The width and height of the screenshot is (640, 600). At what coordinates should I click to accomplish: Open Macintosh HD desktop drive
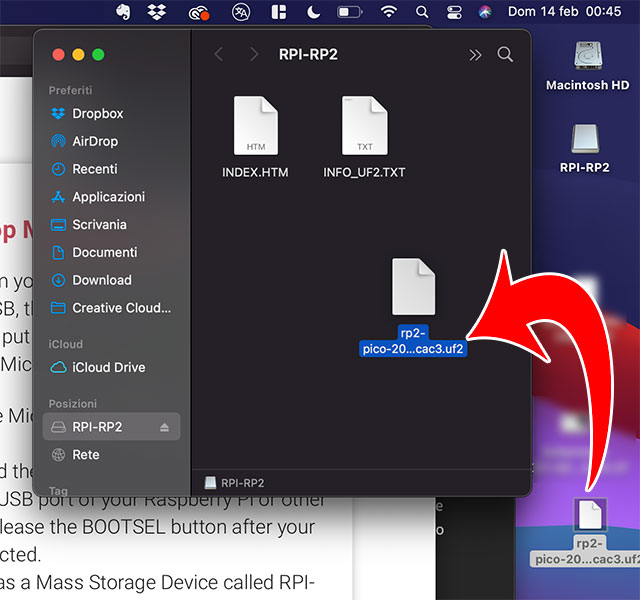click(587, 56)
